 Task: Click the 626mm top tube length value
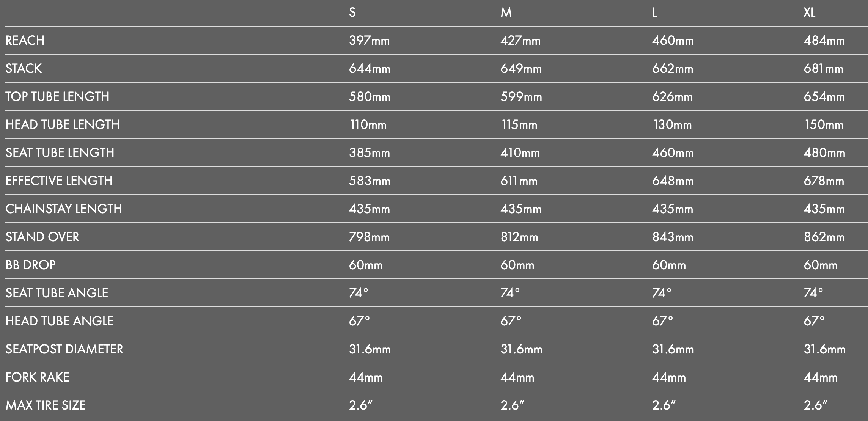672,96
